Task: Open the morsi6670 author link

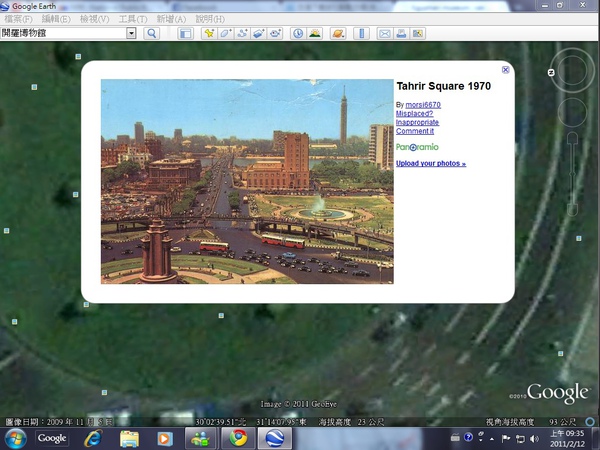Action: 423,105
